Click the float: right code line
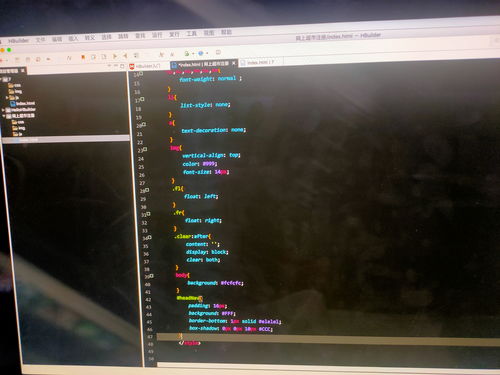The height and width of the screenshot is (375, 500). tap(203, 220)
